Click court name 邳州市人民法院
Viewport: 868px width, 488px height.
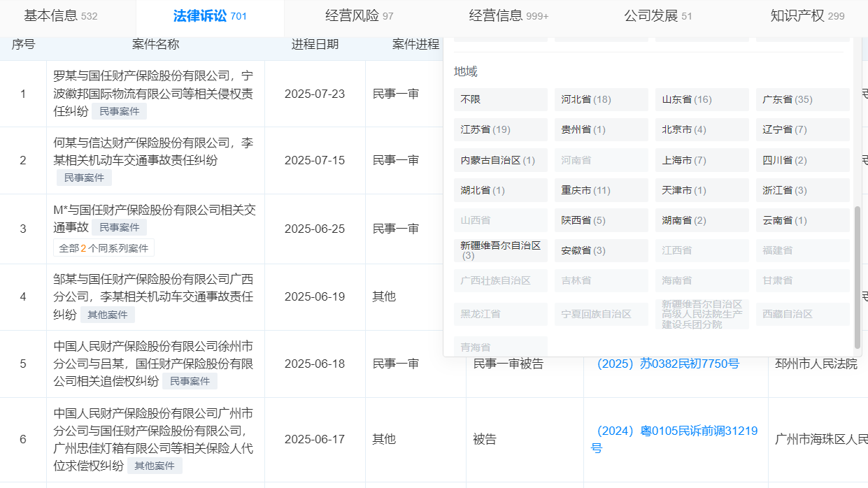click(x=816, y=364)
